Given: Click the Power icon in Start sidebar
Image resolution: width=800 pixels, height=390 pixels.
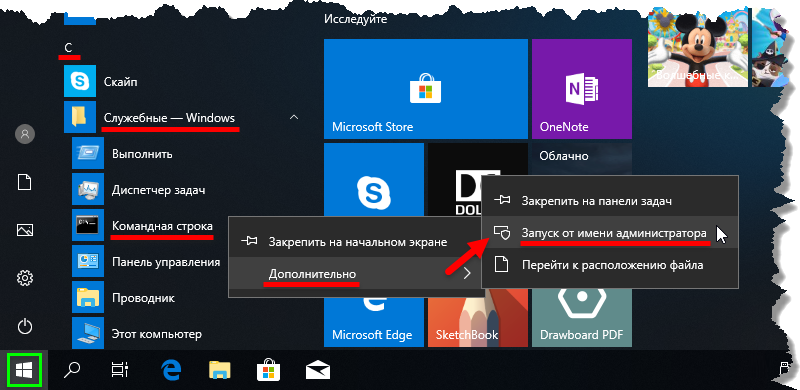Looking at the screenshot, I should [x=25, y=327].
